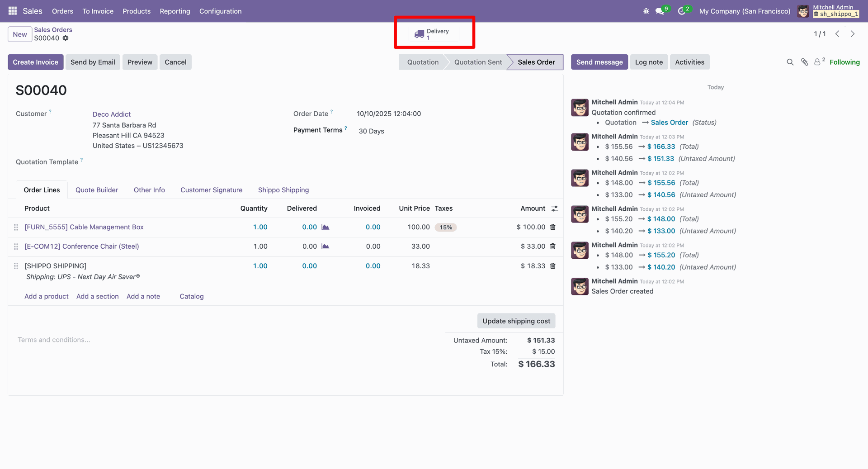Click the paperclip attachments icon
Screen dimensions: 868x469
[804, 62]
